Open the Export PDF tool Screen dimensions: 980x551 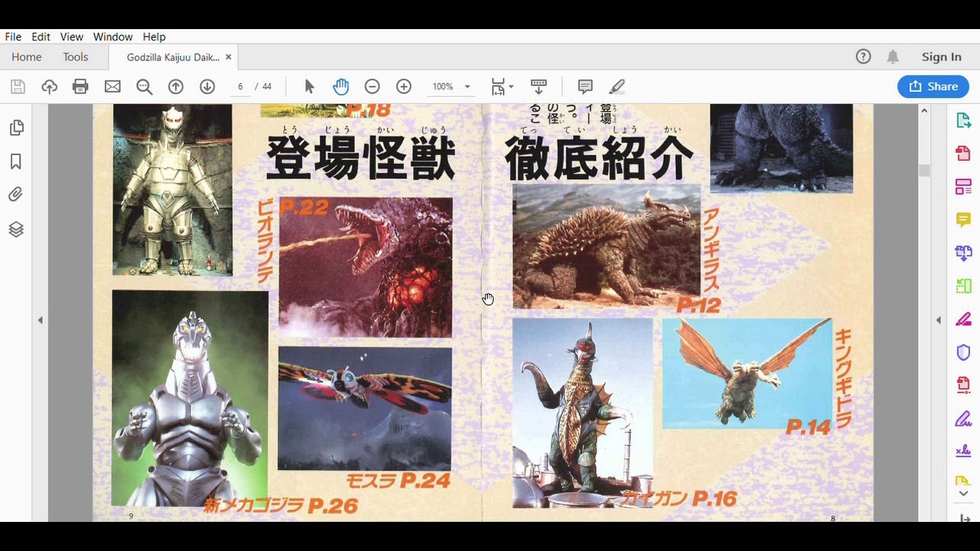coord(963,120)
